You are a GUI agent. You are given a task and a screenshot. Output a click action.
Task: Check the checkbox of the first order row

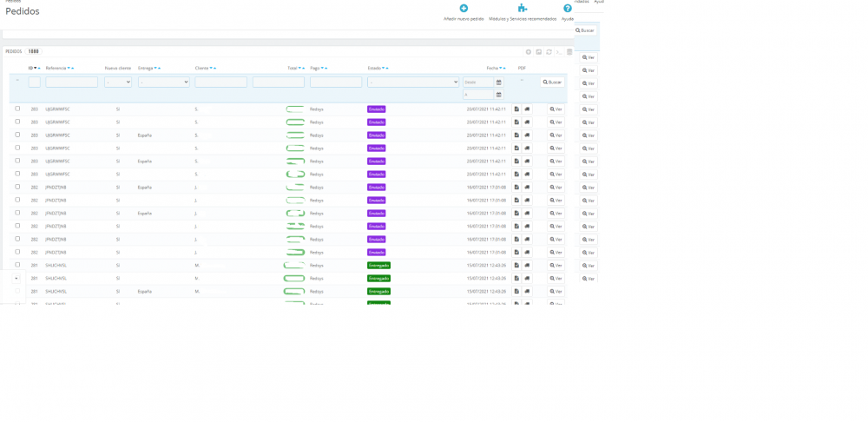point(17,109)
